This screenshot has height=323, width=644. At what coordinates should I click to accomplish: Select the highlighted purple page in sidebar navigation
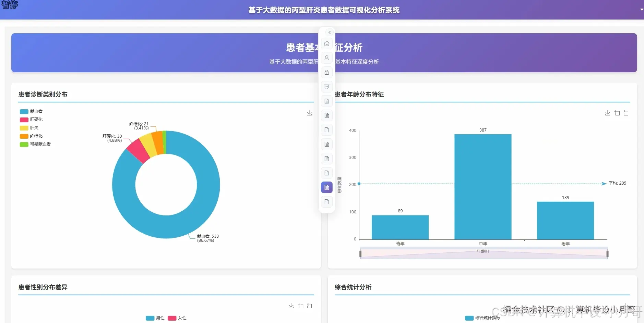pyautogui.click(x=326, y=187)
